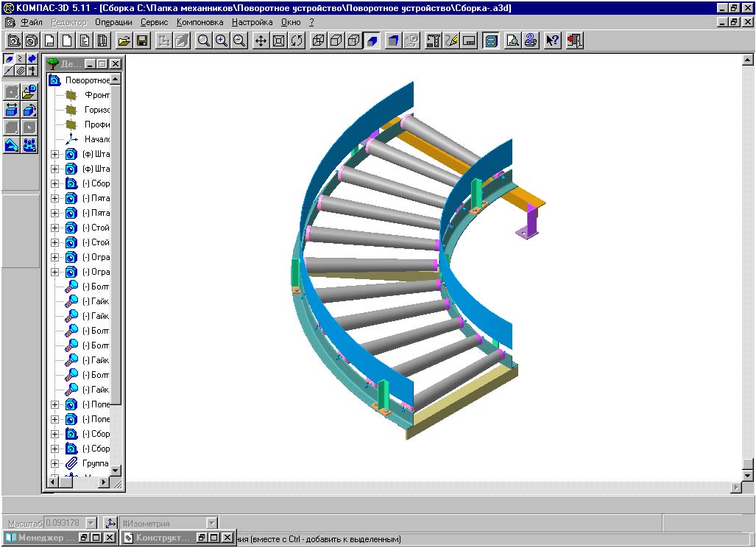756x548 pixels.
Task: Open the scale value dropdown
Action: [92, 523]
